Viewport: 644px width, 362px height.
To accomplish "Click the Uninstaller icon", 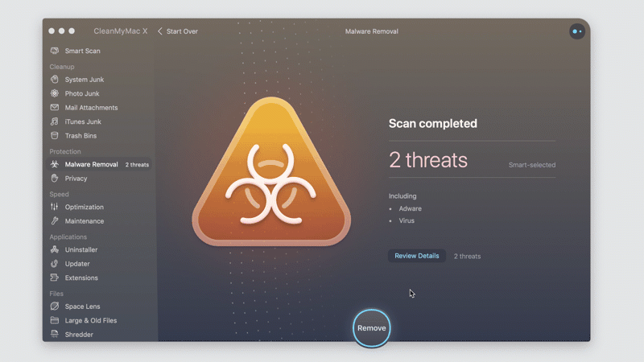I will 54,249.
